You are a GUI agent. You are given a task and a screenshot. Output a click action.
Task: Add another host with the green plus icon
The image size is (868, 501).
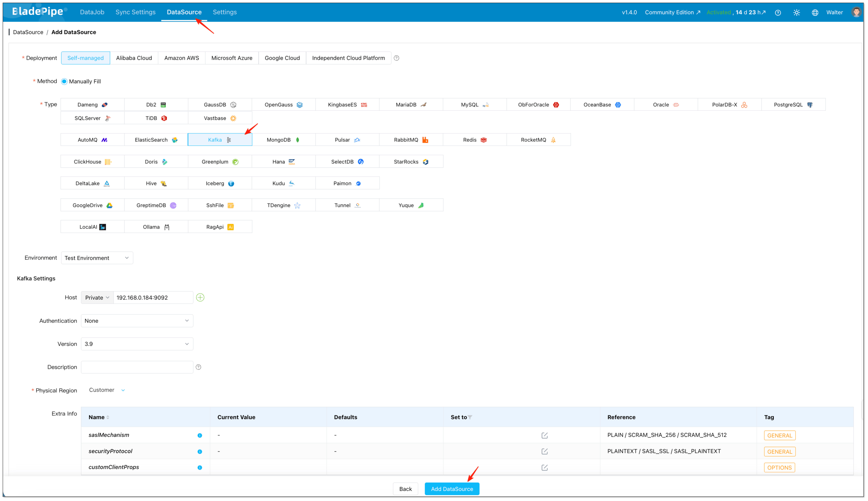200,297
